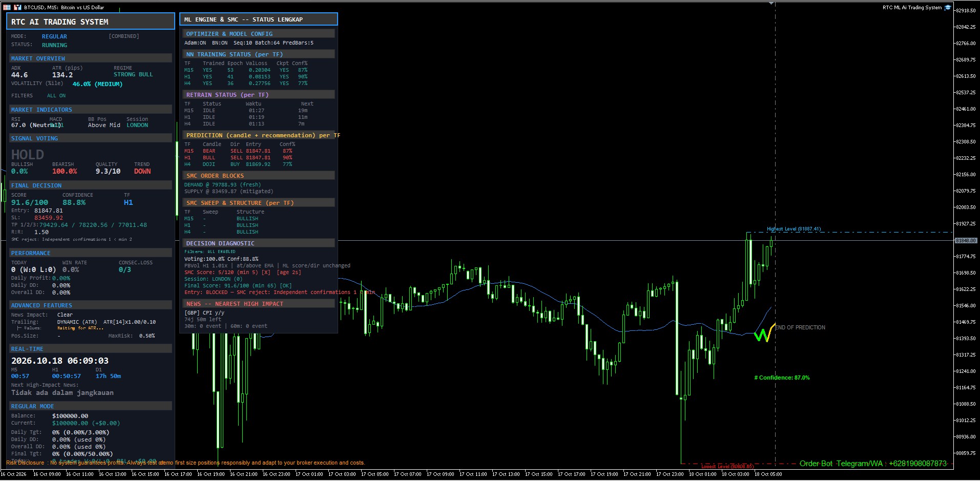Click the DECISION DIAGNOSTIC header

(259, 243)
